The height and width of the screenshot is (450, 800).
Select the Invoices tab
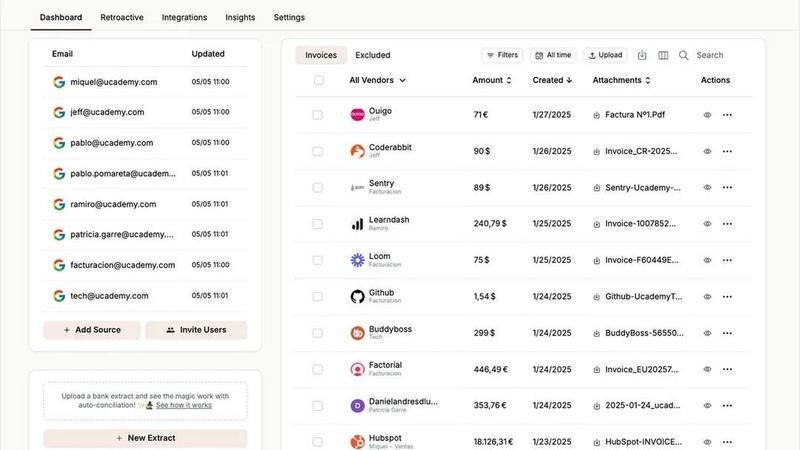coord(321,55)
